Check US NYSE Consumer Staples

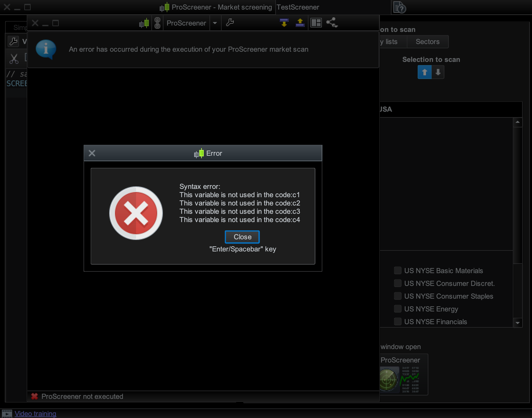click(398, 296)
